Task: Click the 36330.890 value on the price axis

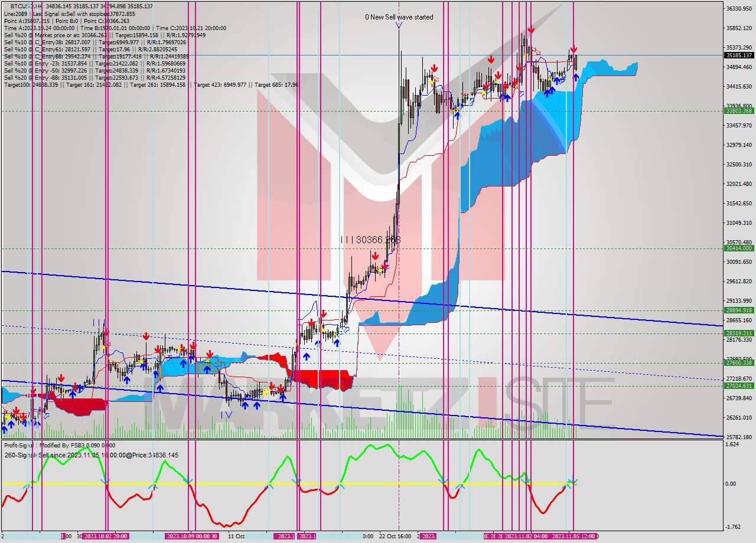Action: 739,8
